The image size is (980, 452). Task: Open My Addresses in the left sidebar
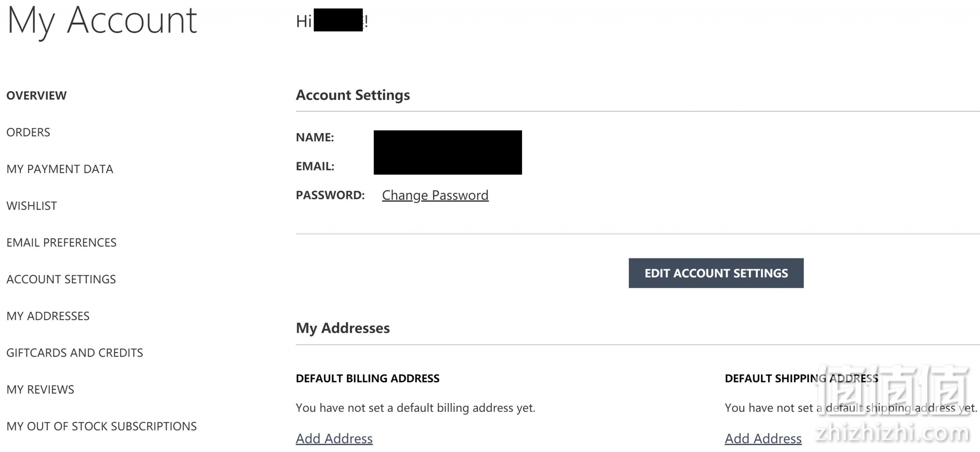48,316
